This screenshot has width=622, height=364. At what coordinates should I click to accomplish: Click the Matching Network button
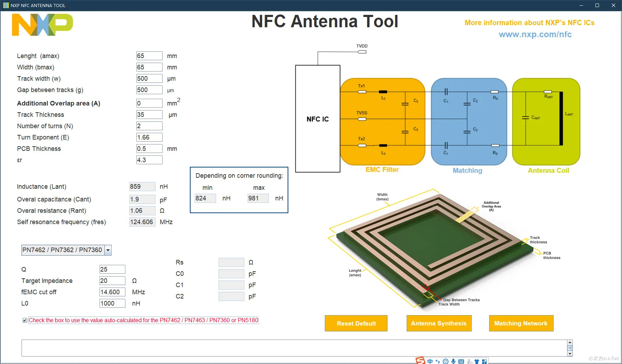521,323
